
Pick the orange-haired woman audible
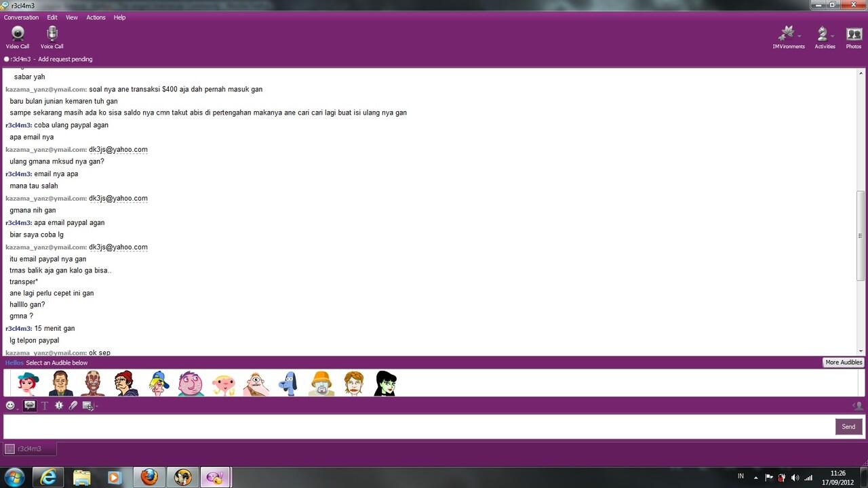point(353,384)
